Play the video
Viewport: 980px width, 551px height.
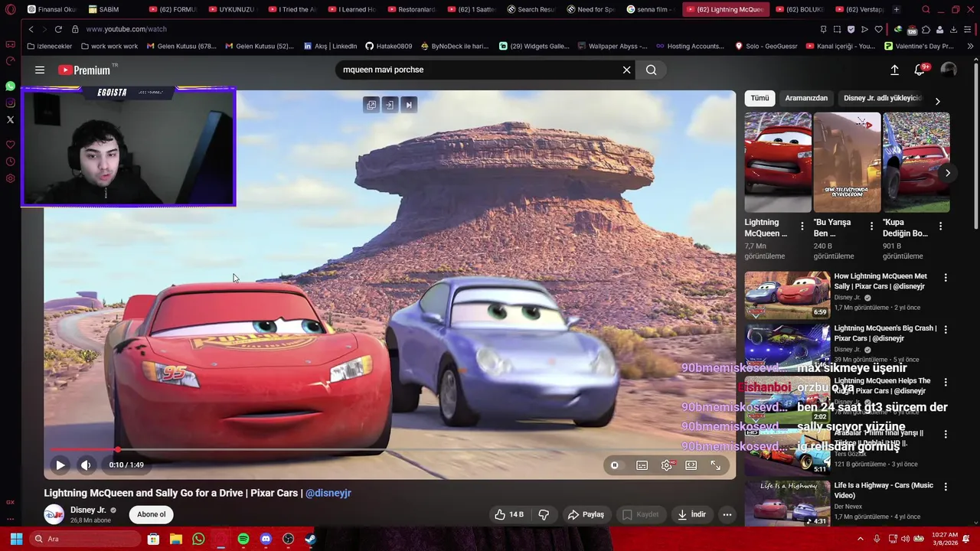[60, 465]
